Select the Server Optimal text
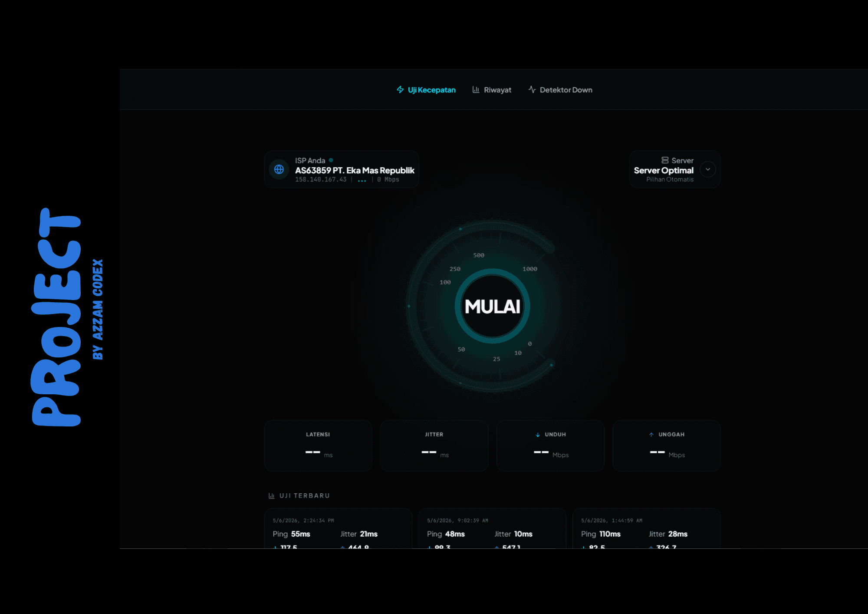The width and height of the screenshot is (868, 614). (664, 170)
